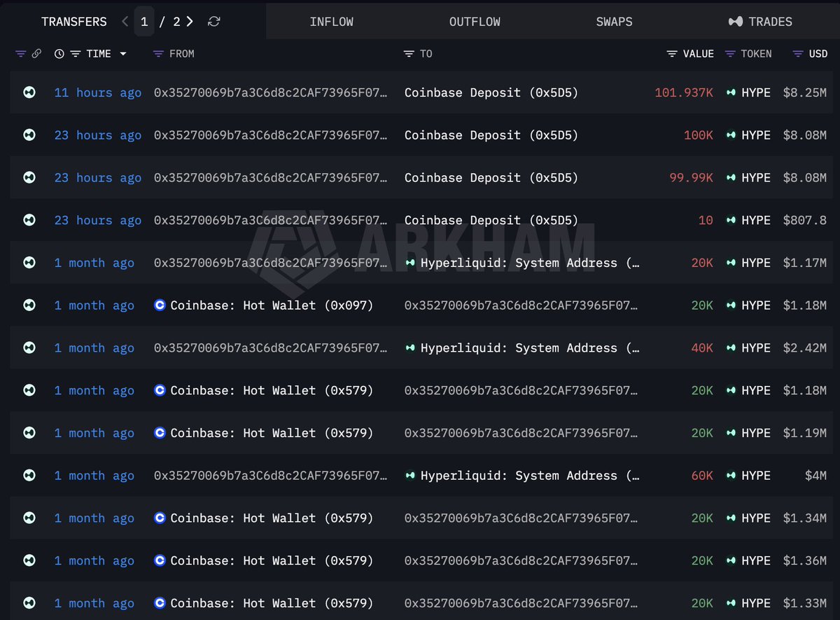The height and width of the screenshot is (620, 840).
Task: Click Hyperliquid logo on the 40K row
Action: click(x=410, y=347)
